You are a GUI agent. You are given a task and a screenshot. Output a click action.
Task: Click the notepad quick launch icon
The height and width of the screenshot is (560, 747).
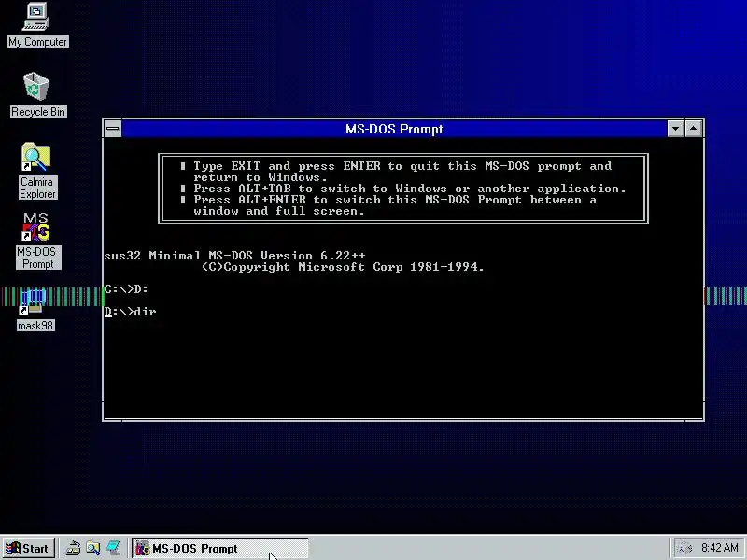[x=113, y=549]
